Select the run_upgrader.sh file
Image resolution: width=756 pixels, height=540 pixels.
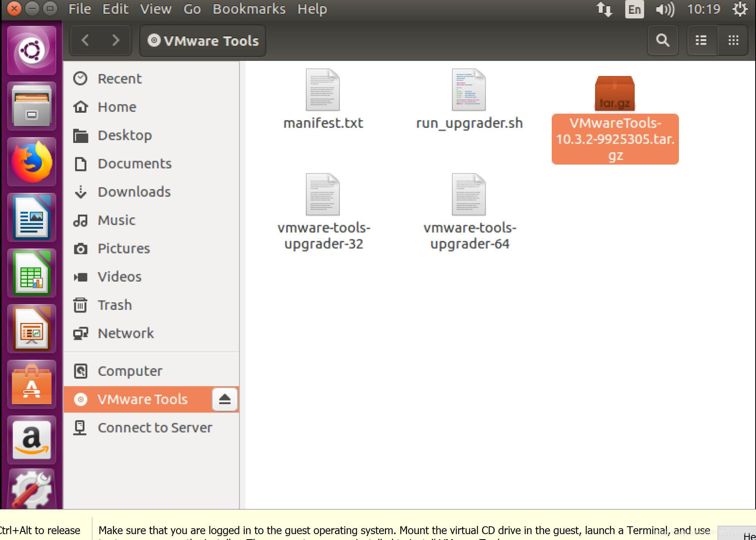(469, 90)
